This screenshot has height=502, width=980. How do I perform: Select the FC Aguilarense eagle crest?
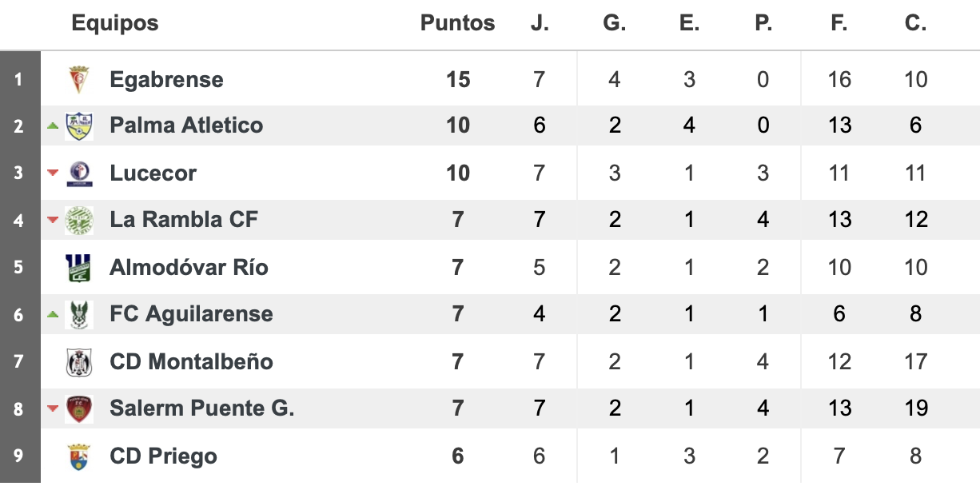pos(79,314)
